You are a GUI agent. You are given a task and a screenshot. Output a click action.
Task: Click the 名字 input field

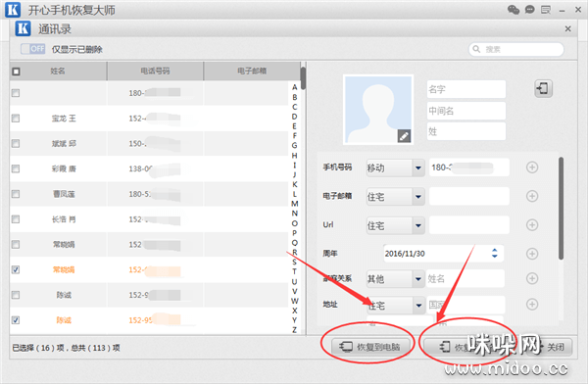466,89
